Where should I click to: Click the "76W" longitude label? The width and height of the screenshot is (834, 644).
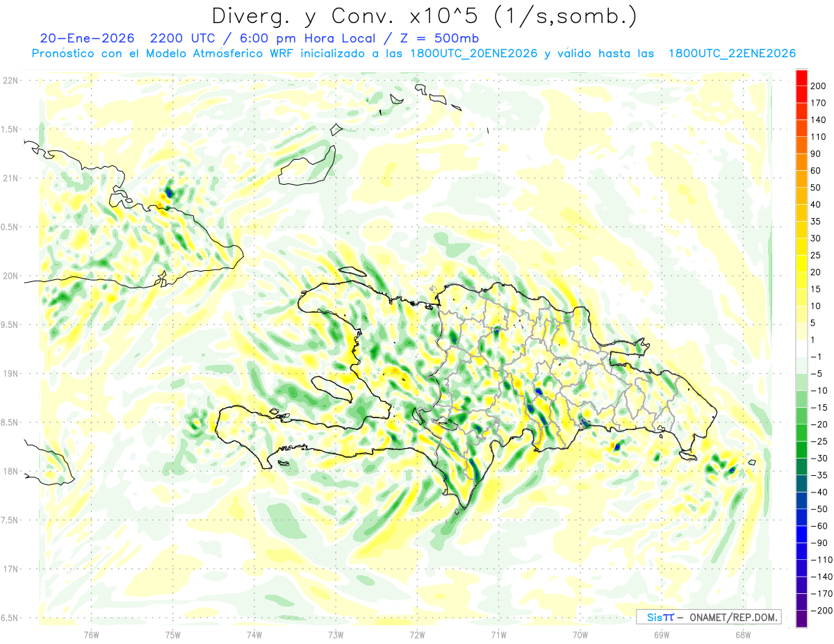coord(91,634)
